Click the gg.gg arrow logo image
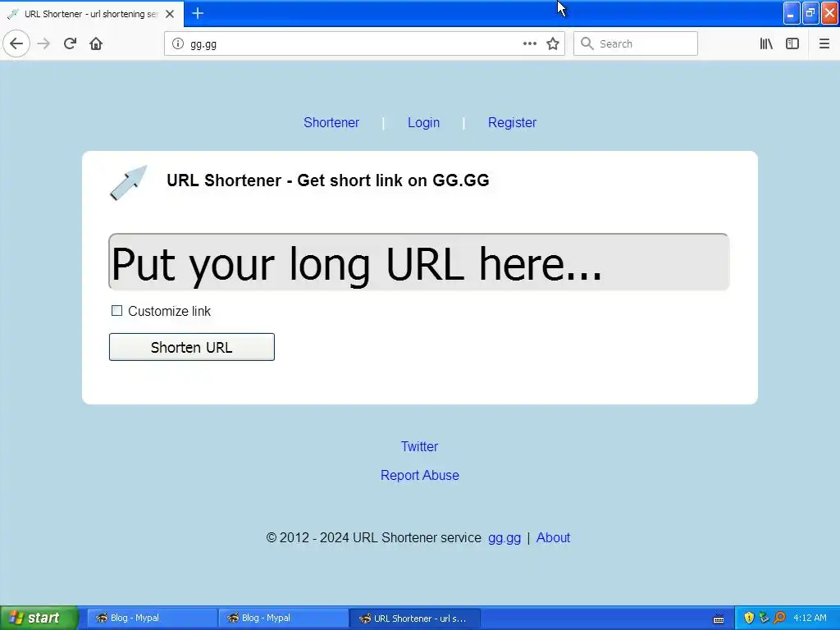The image size is (840, 630). click(x=129, y=182)
